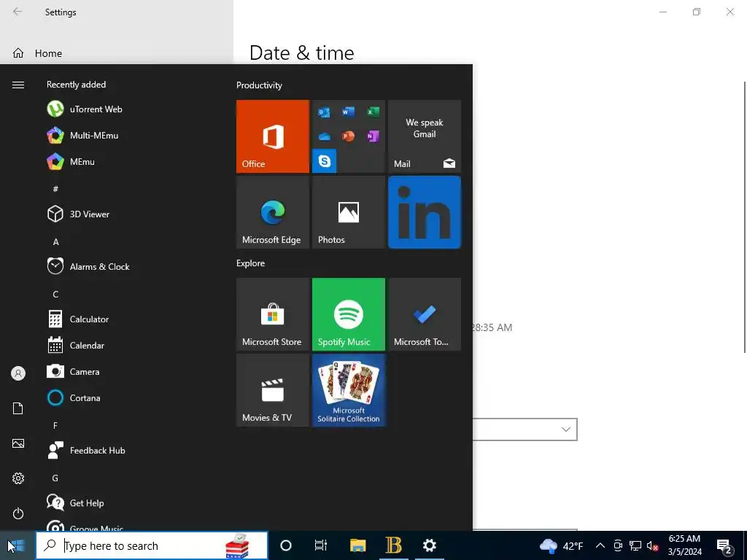747x560 pixels.
Task: Open the Photos tile
Action: point(348,212)
